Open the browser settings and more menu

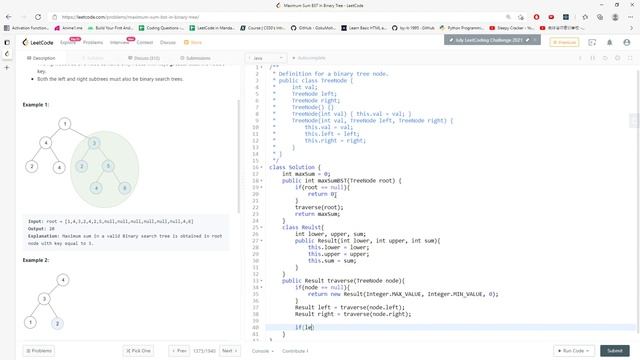631,17
